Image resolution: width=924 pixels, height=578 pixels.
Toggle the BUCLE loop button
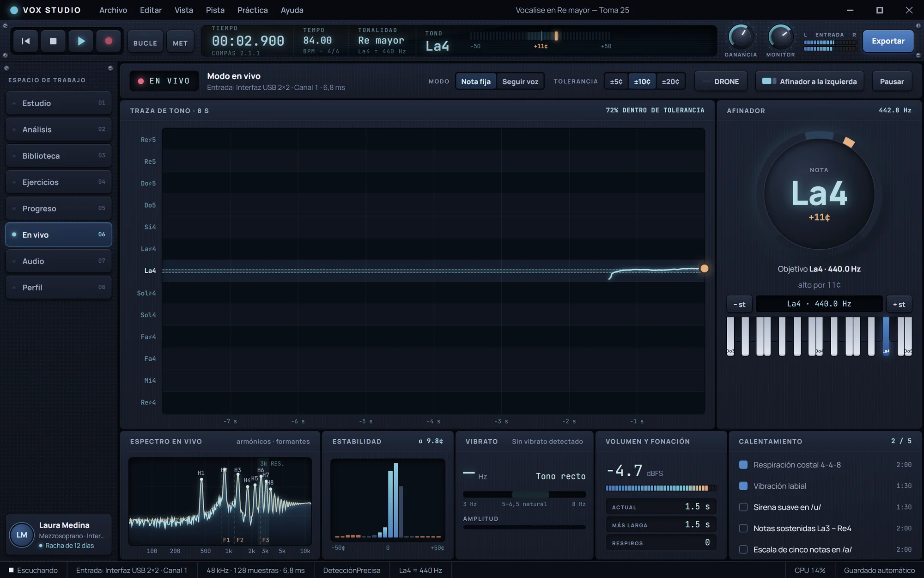(x=145, y=43)
